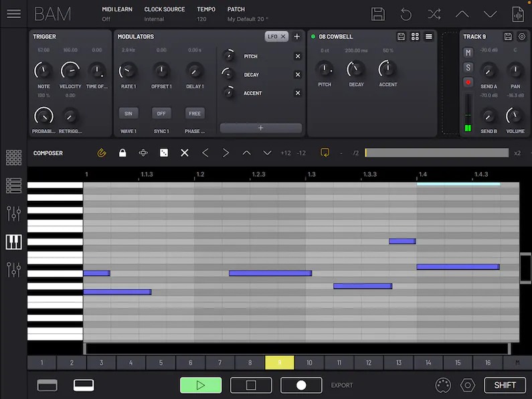Select the pencil draw tool in Composer
The width and height of the screenshot is (532, 399).
[x=102, y=153]
